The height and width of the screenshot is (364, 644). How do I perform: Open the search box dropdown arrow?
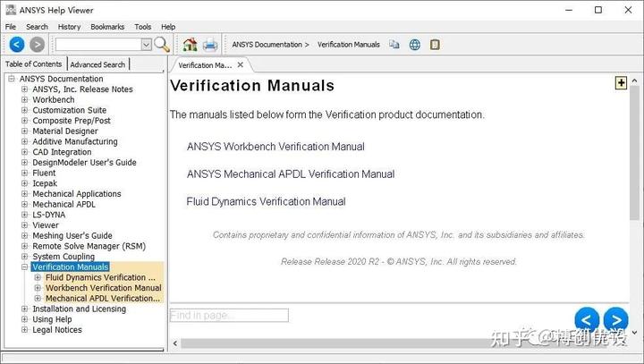(146, 45)
